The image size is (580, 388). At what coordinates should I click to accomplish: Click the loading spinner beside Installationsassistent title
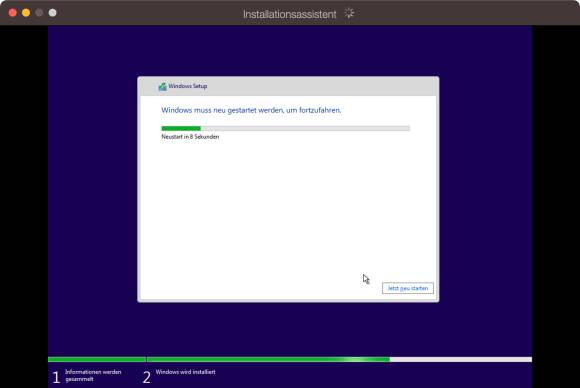click(x=349, y=13)
